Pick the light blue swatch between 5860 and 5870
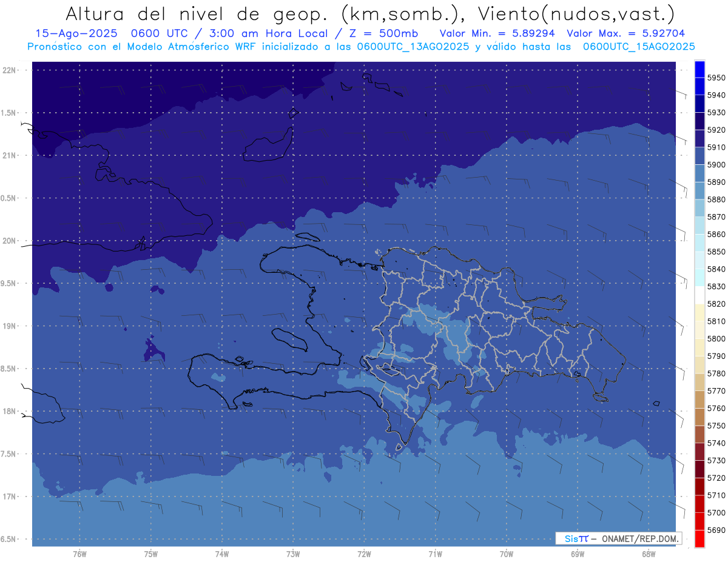Screen dimensions: 728x562 (x=699, y=226)
